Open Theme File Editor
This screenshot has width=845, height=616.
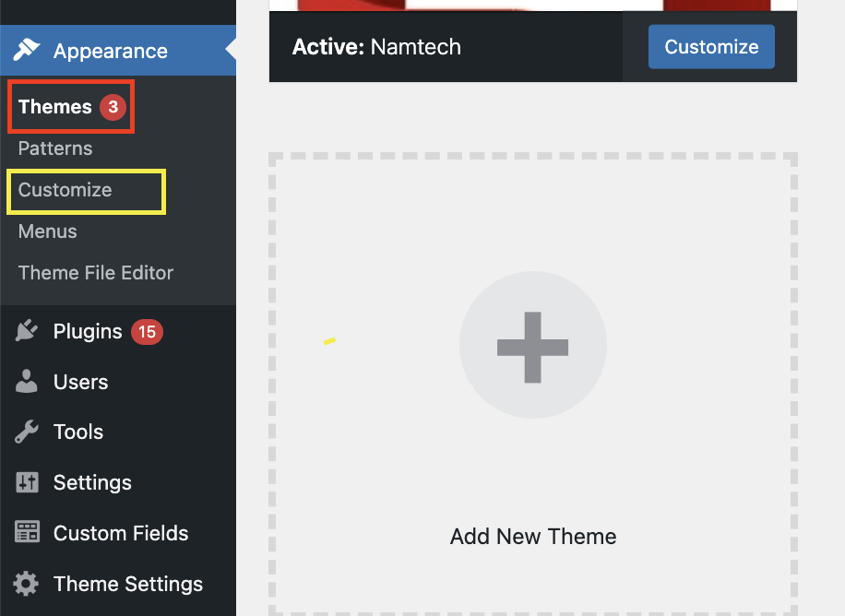tap(96, 273)
